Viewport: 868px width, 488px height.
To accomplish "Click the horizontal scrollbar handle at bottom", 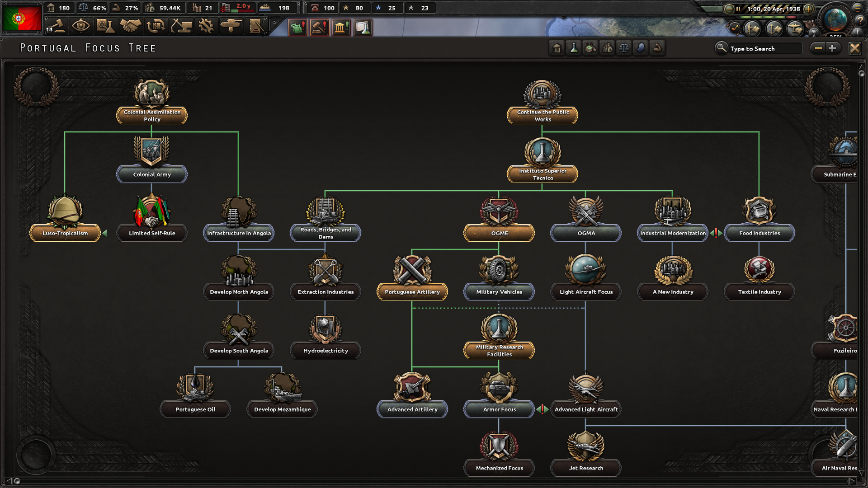I will (17, 481).
